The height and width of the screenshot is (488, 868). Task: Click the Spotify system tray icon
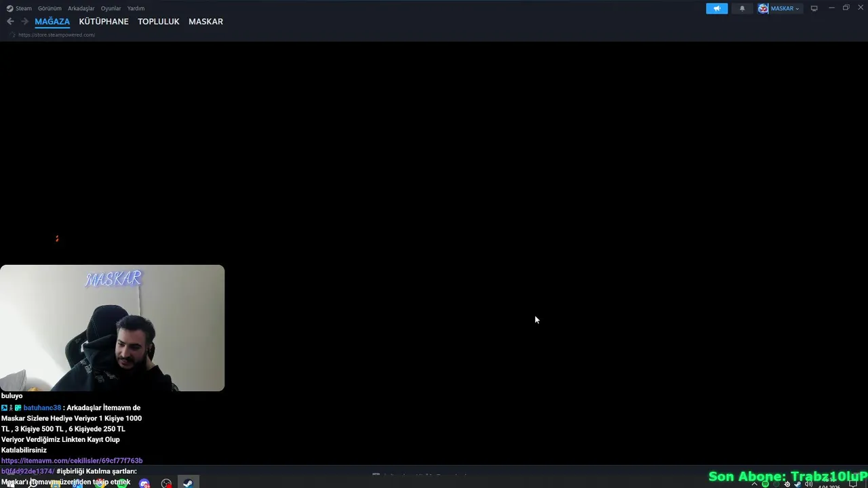[x=765, y=484]
